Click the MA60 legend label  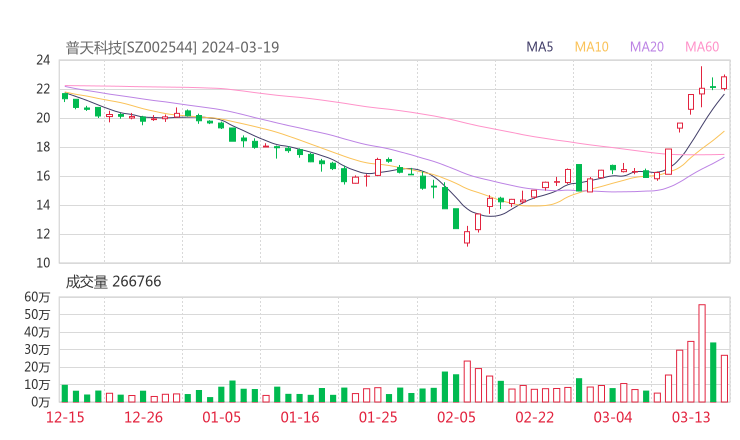coord(702,47)
